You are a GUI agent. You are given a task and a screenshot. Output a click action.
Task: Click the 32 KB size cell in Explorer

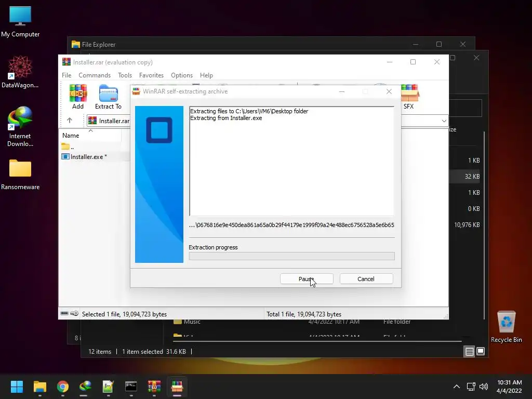(472, 177)
